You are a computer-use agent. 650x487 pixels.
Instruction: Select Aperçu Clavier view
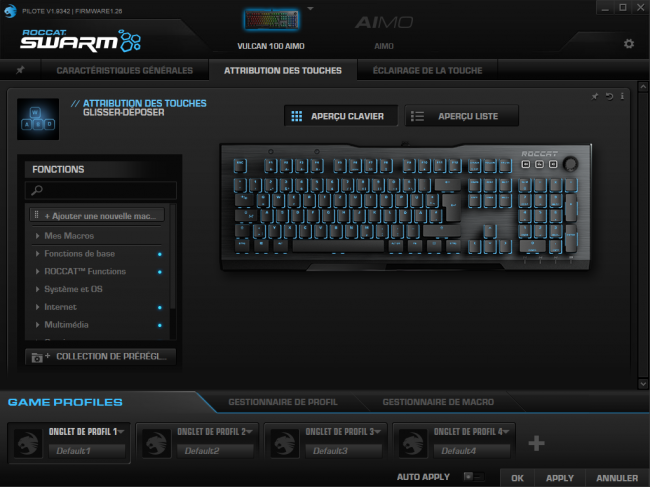(x=341, y=116)
